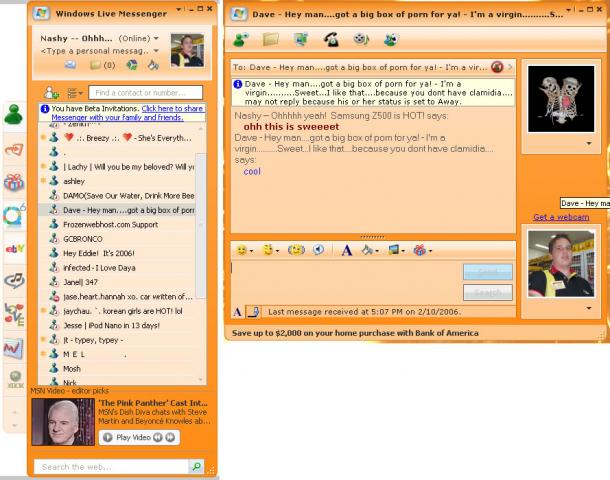
Task: Open contact's display picture options arrow
Action: click(589, 144)
